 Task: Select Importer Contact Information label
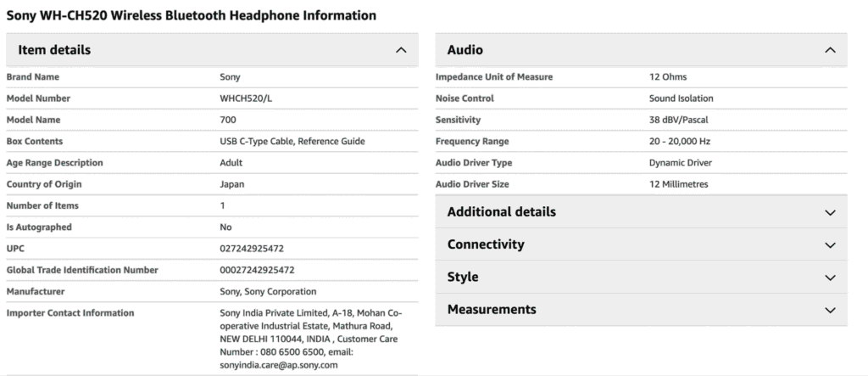click(x=70, y=313)
